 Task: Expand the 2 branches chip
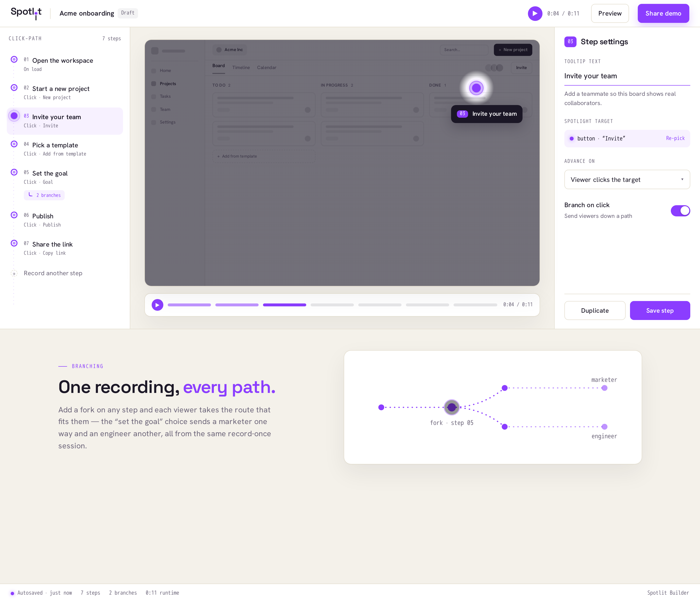pyautogui.click(x=44, y=195)
